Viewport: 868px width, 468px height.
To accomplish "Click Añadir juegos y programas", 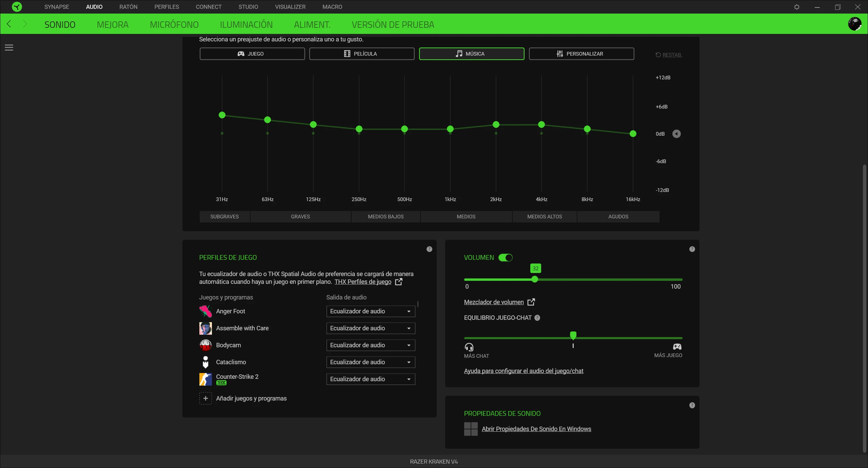I will pos(251,398).
